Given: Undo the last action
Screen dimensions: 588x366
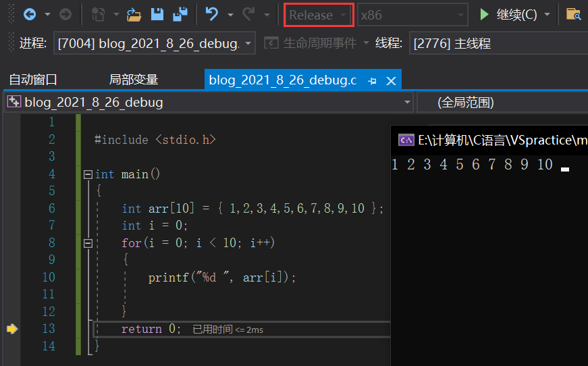Looking at the screenshot, I should pos(212,15).
